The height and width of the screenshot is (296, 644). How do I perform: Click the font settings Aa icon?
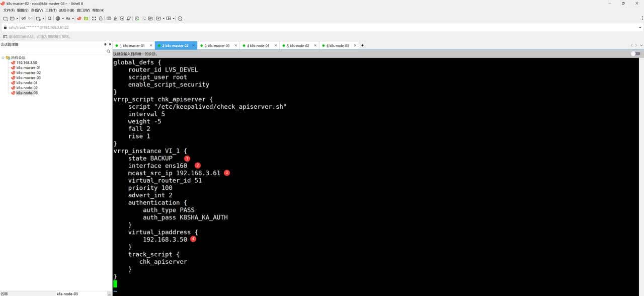[x=68, y=18]
